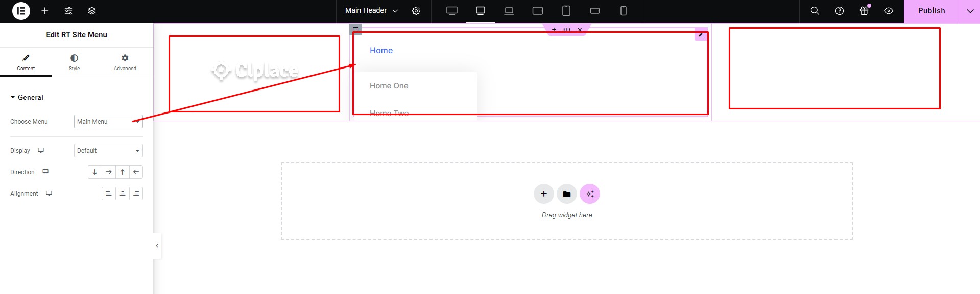Open template library folder button

click(x=567, y=194)
